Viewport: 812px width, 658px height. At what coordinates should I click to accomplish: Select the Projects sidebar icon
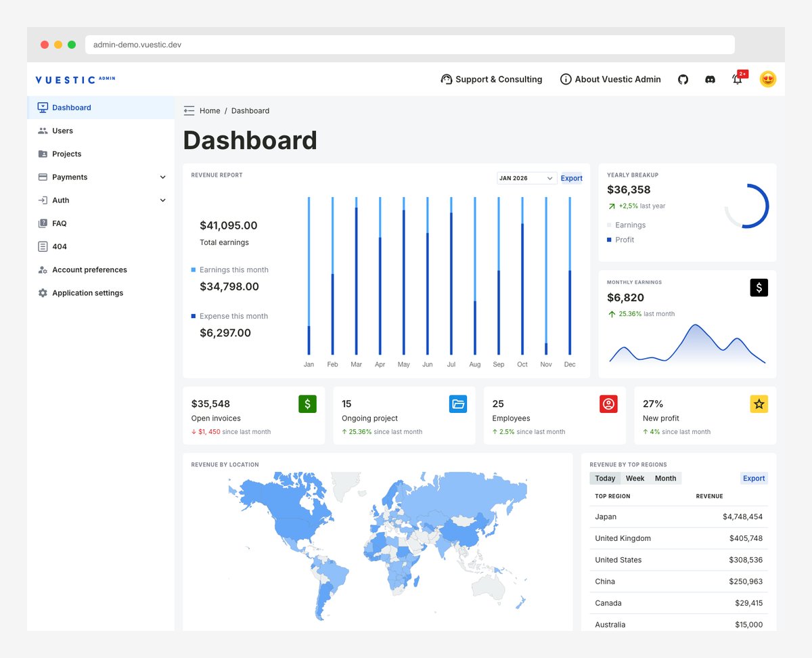click(x=42, y=154)
